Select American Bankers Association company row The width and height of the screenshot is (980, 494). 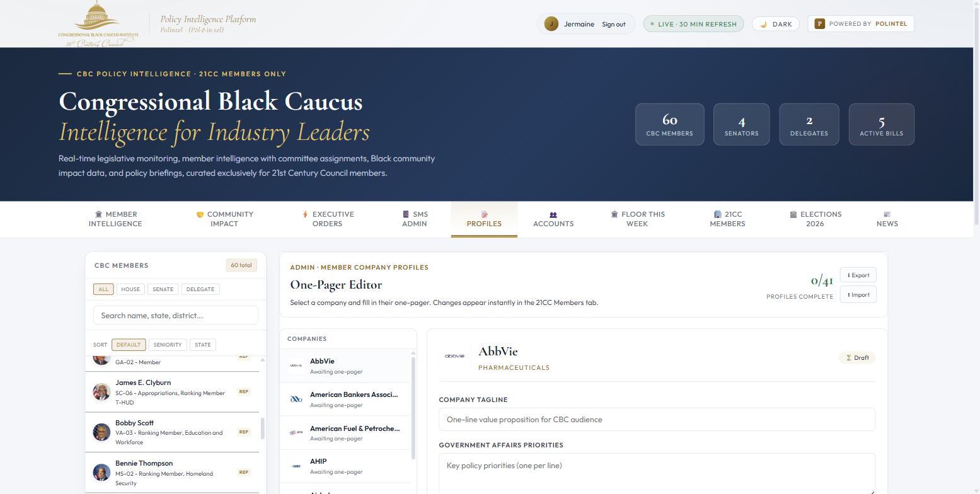coord(345,399)
